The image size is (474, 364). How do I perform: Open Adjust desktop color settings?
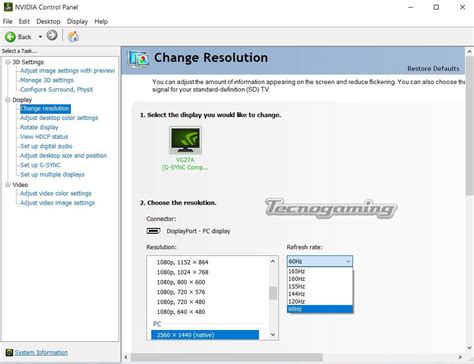[59, 118]
